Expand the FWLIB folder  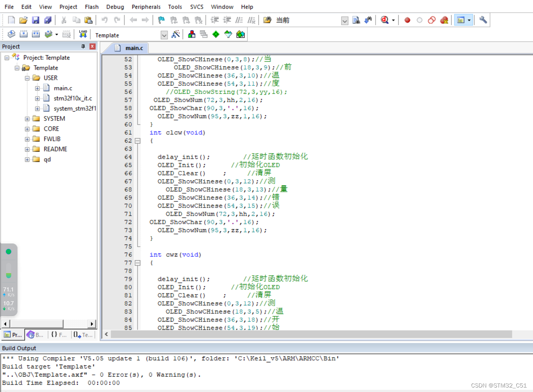click(27, 139)
